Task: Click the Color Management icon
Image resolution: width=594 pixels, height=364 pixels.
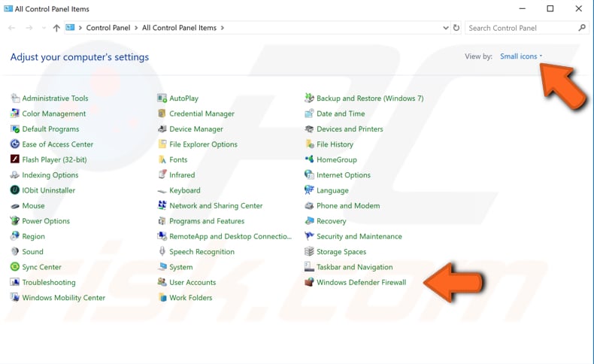Action: 15,114
